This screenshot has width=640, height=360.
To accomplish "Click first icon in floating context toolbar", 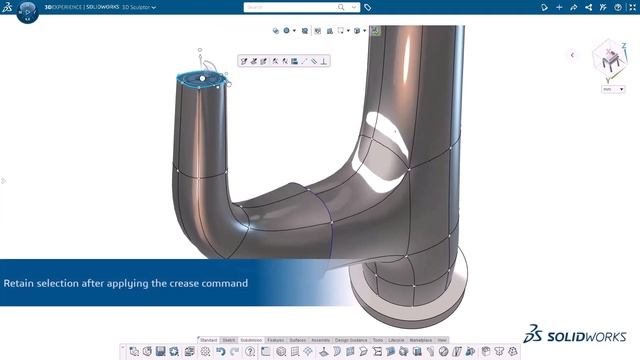I will [x=244, y=61].
